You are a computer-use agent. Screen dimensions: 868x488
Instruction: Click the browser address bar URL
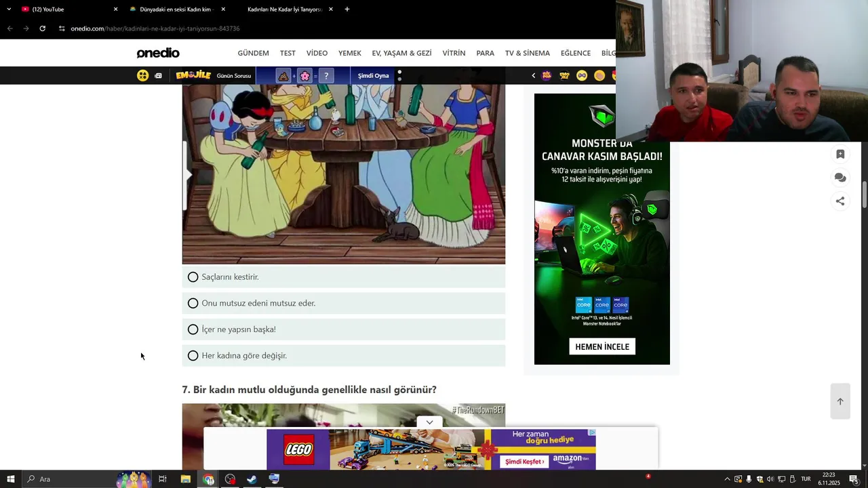pos(155,28)
